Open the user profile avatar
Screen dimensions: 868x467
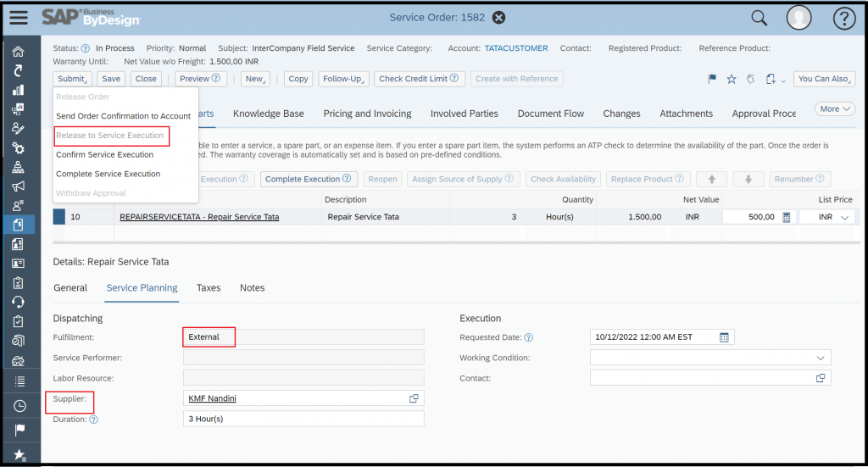798,18
